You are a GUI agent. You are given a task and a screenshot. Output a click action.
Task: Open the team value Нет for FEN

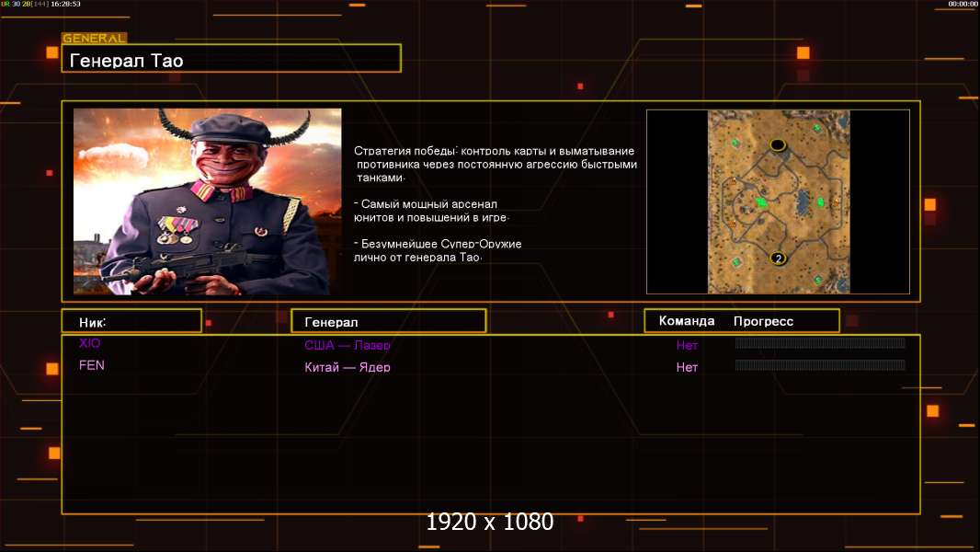point(687,367)
